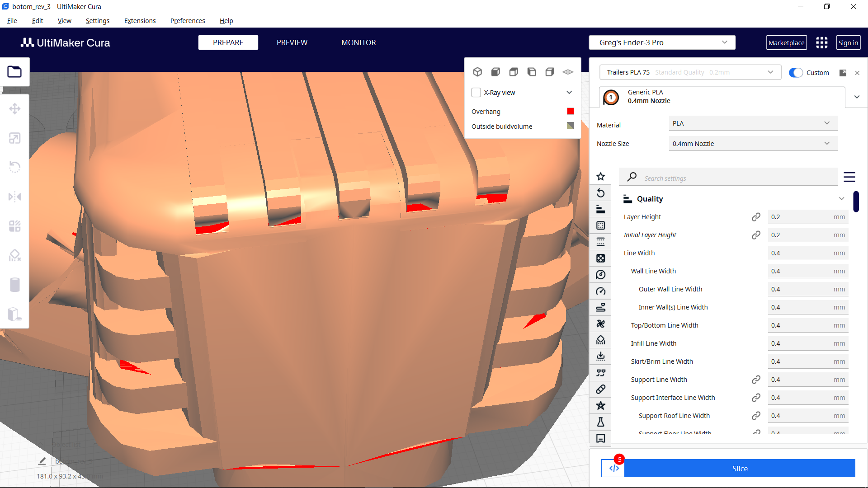Open the Material dropdown showing PLA

coord(752,123)
